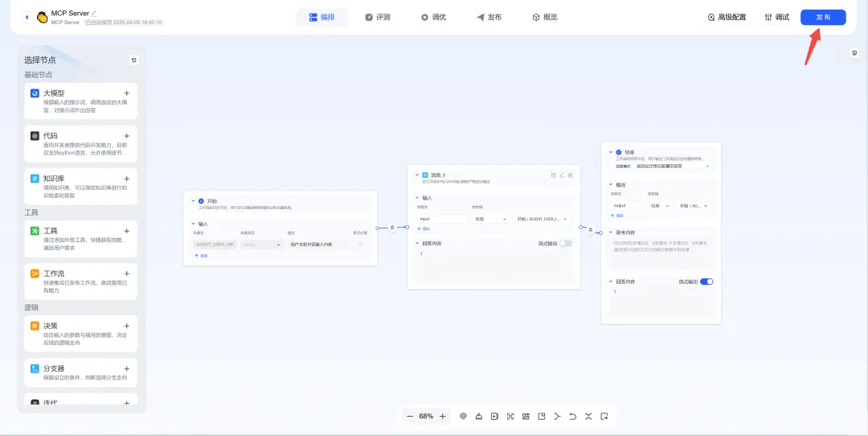The image size is (868, 436).
Task: Click the copy icon on 消息_1 node
Action: click(554, 175)
